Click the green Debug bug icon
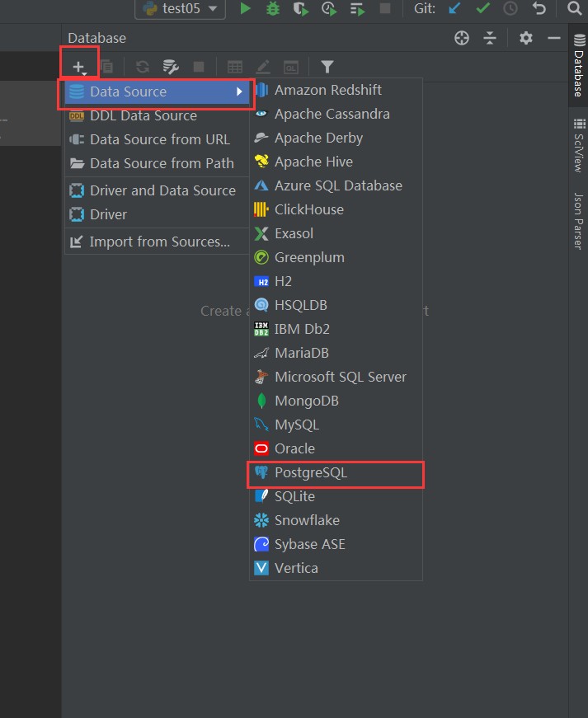 coord(273,9)
